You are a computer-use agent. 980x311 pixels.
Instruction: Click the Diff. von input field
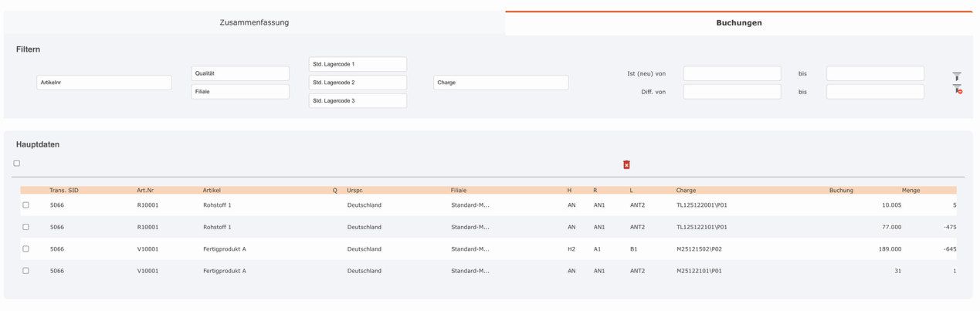click(731, 92)
